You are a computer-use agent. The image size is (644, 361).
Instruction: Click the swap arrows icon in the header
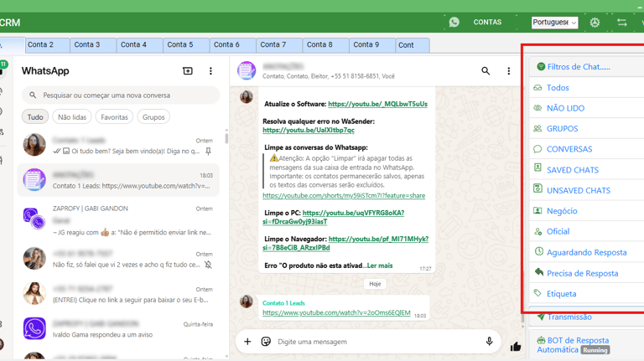tap(622, 23)
